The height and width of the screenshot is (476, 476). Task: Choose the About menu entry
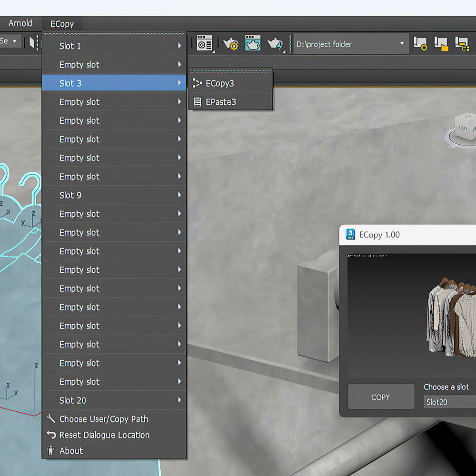pyautogui.click(x=114, y=451)
